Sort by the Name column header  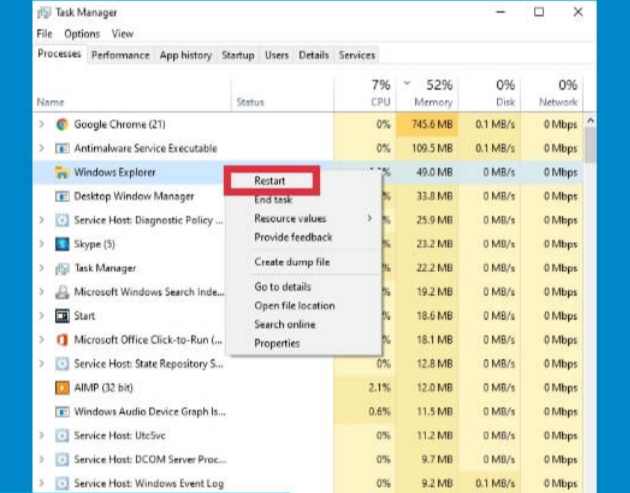(x=133, y=93)
